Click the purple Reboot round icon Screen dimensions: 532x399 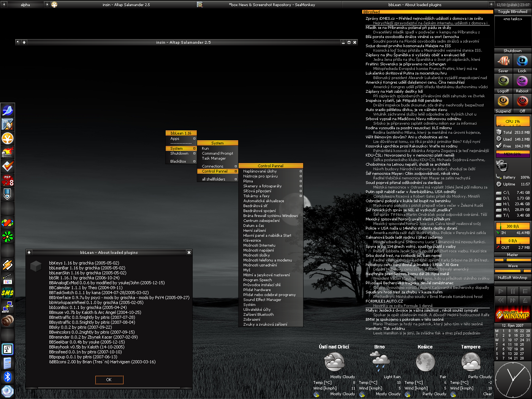click(522, 81)
